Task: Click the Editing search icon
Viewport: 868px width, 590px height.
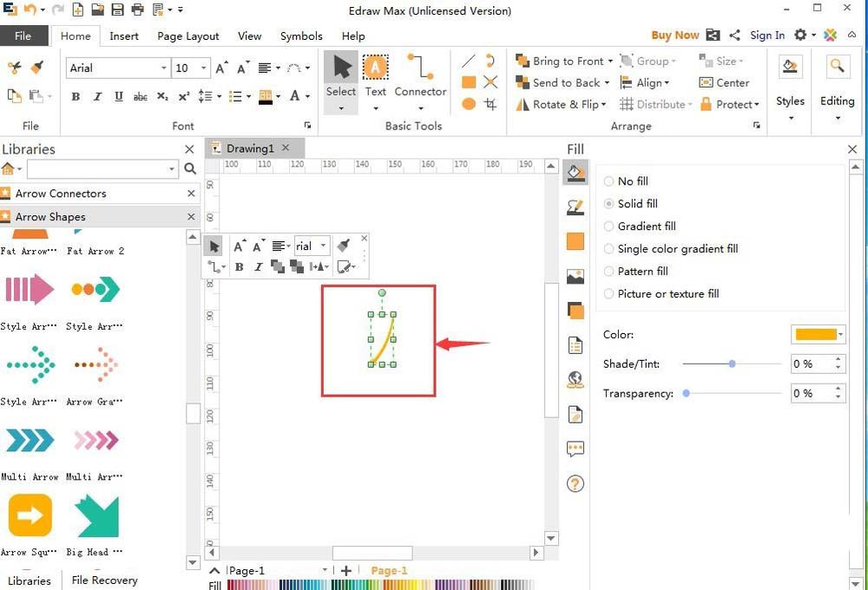Action: [837, 68]
